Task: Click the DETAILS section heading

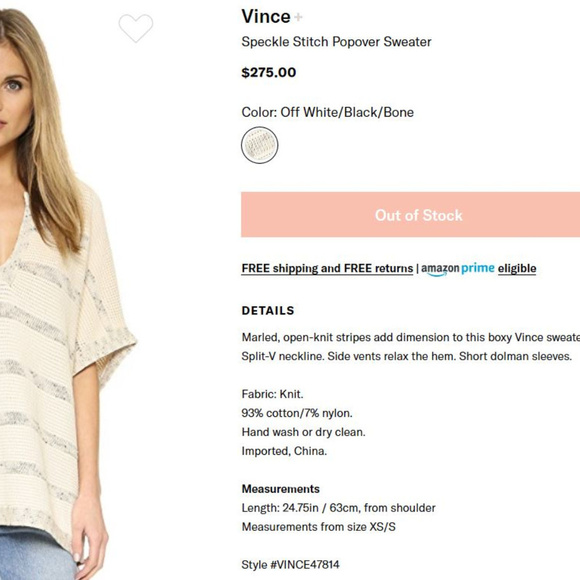Action: point(268,310)
